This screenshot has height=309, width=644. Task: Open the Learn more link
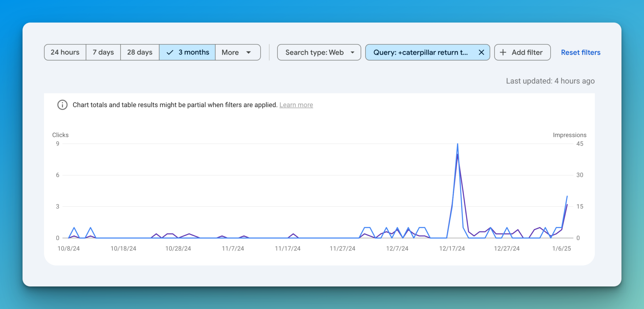[x=296, y=105]
